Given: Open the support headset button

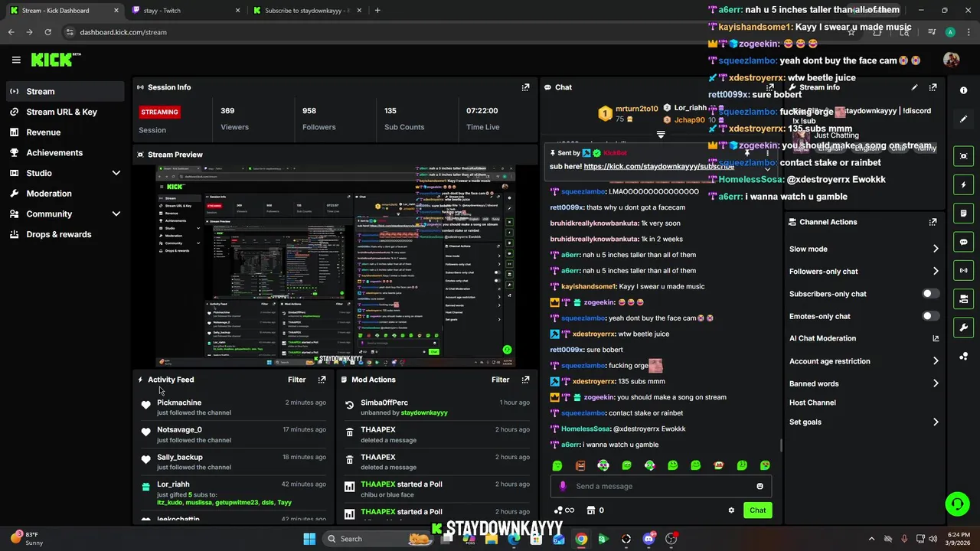Looking at the screenshot, I should click(957, 504).
